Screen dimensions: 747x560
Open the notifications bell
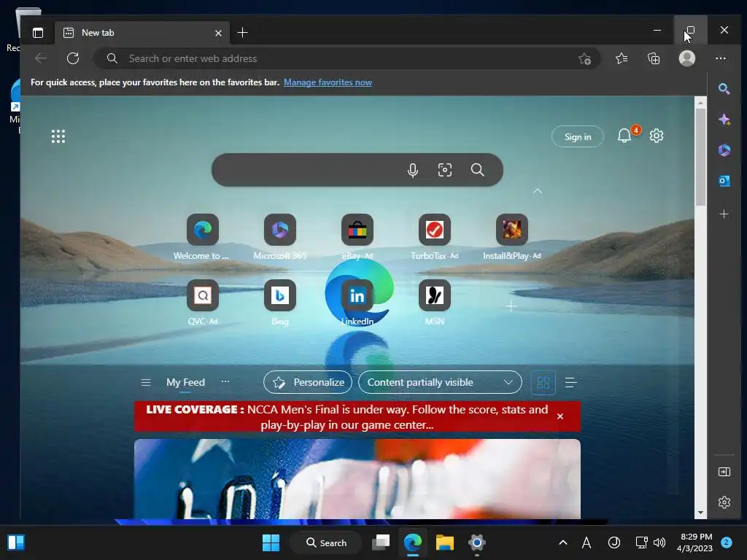[x=624, y=136]
